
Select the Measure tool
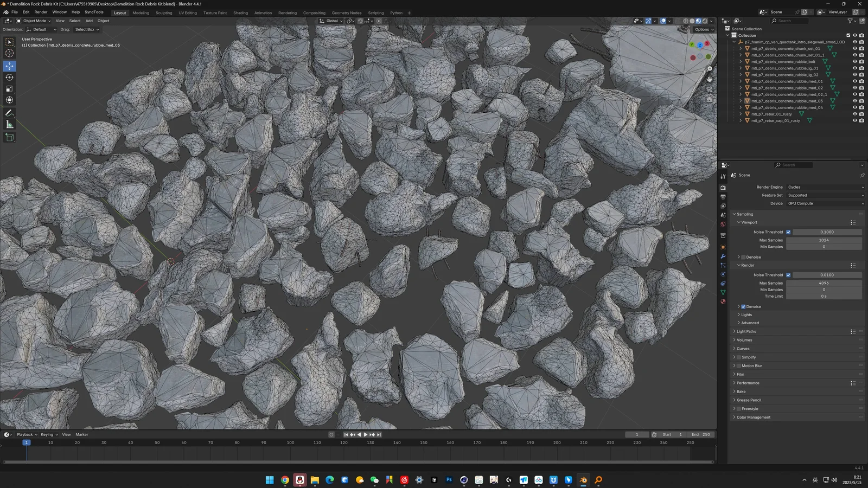tap(9, 124)
